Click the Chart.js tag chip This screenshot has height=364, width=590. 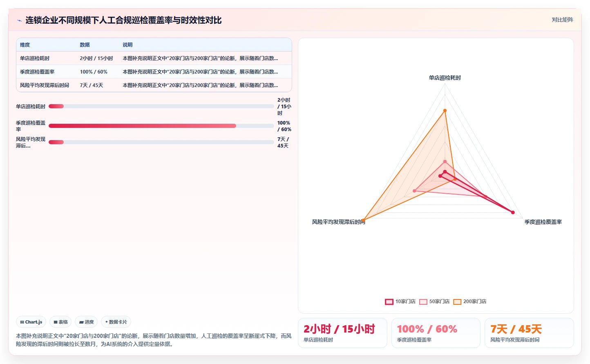[31, 322]
